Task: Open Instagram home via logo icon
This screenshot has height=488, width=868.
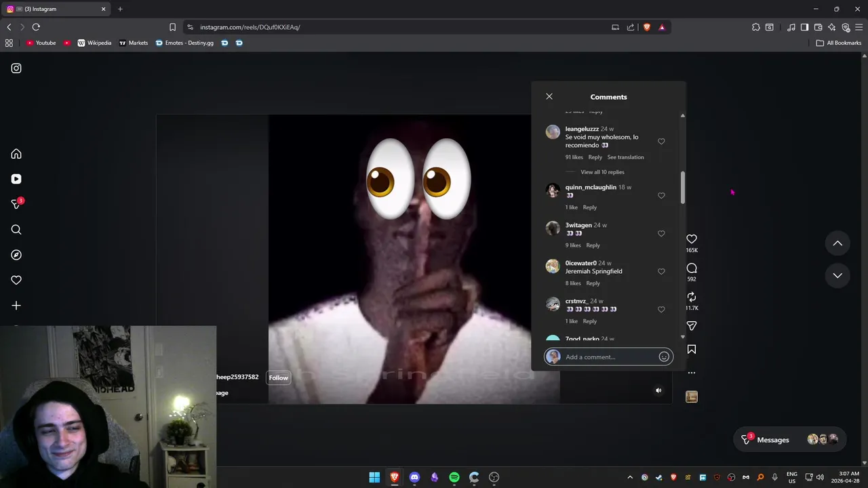Action: (16, 68)
